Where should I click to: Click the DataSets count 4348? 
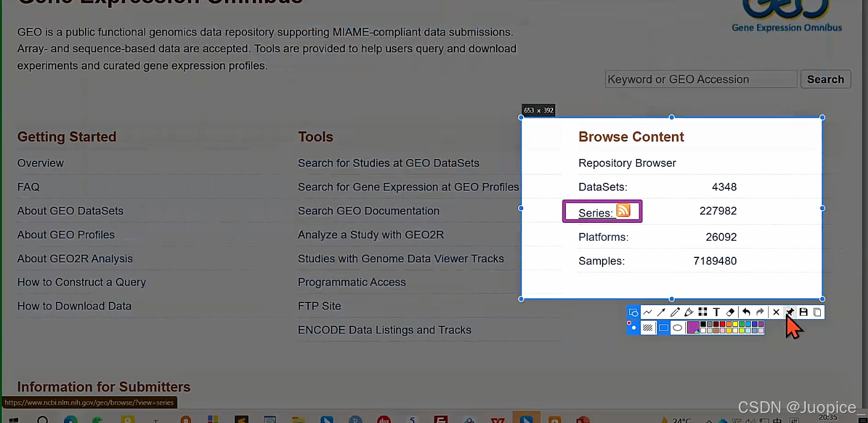tap(724, 187)
